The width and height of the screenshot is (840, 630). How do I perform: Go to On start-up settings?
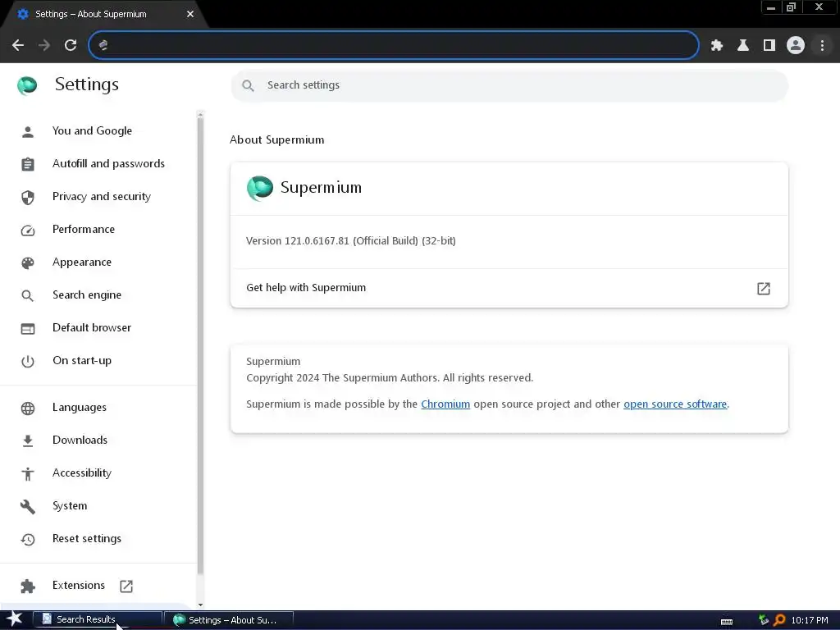pyautogui.click(x=82, y=361)
